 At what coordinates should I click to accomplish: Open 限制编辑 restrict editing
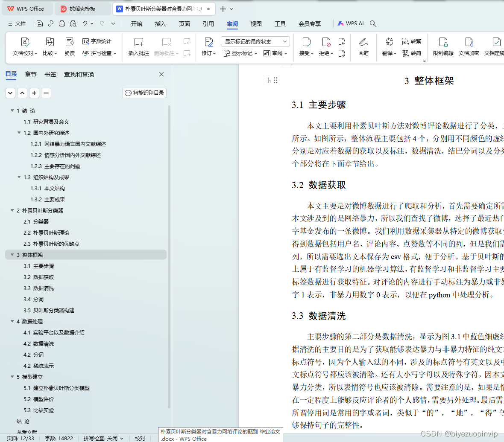pos(444,47)
